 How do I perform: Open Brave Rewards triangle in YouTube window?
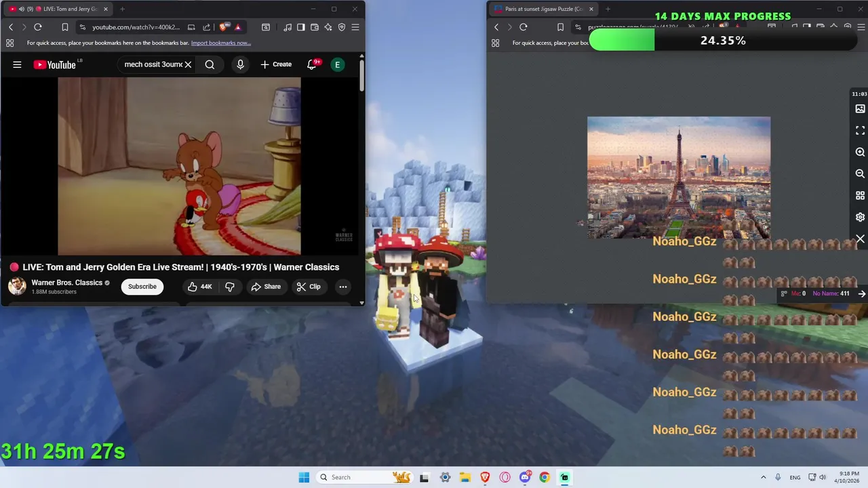[x=237, y=27]
